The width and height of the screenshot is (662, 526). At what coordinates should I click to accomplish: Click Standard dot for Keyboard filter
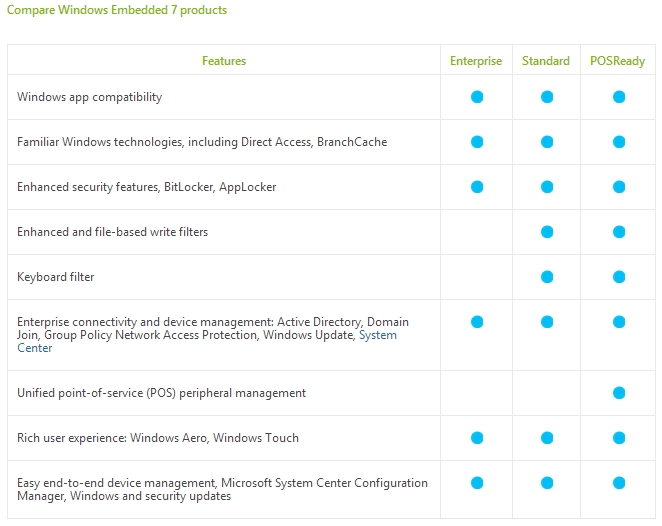(547, 277)
